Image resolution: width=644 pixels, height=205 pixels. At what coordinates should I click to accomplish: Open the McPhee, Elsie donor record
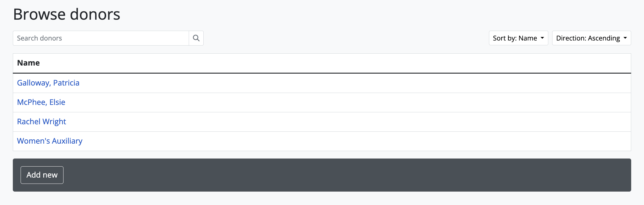[x=41, y=102]
